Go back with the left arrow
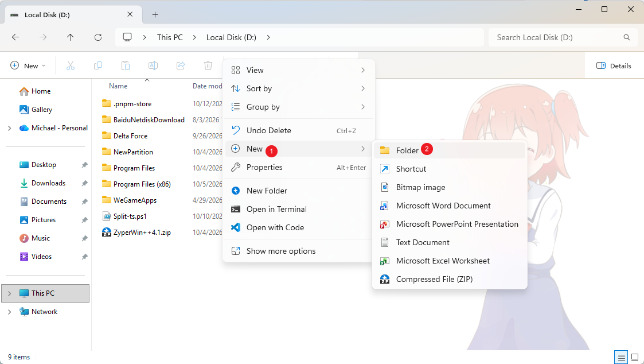The image size is (644, 364). 15,37
